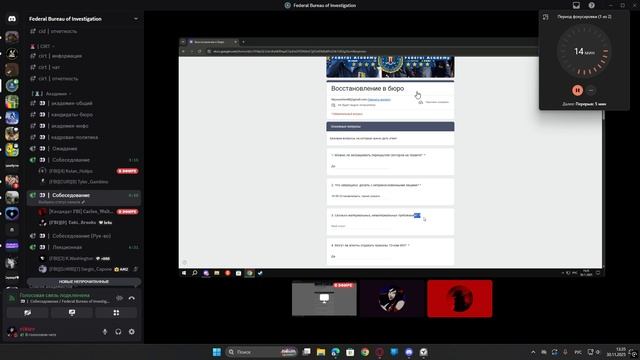Select user Sergio_Capone in Лекционная channel
The height and width of the screenshot is (360, 640).
click(x=88, y=269)
